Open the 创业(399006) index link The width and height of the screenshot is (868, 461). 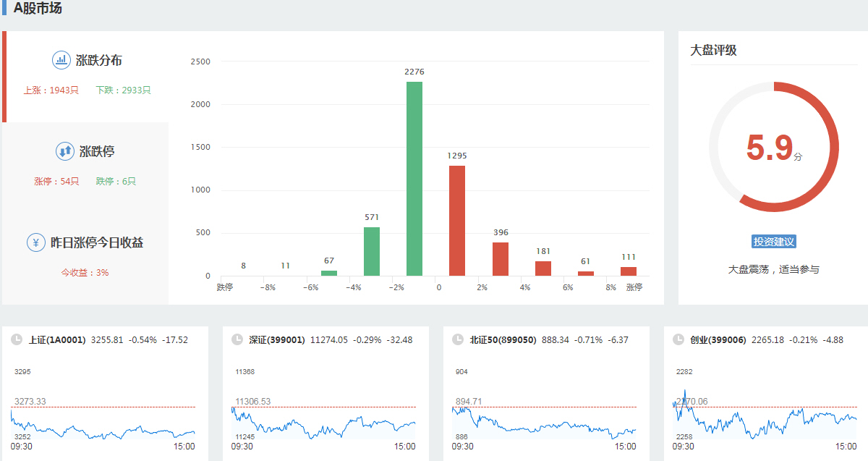(x=718, y=339)
